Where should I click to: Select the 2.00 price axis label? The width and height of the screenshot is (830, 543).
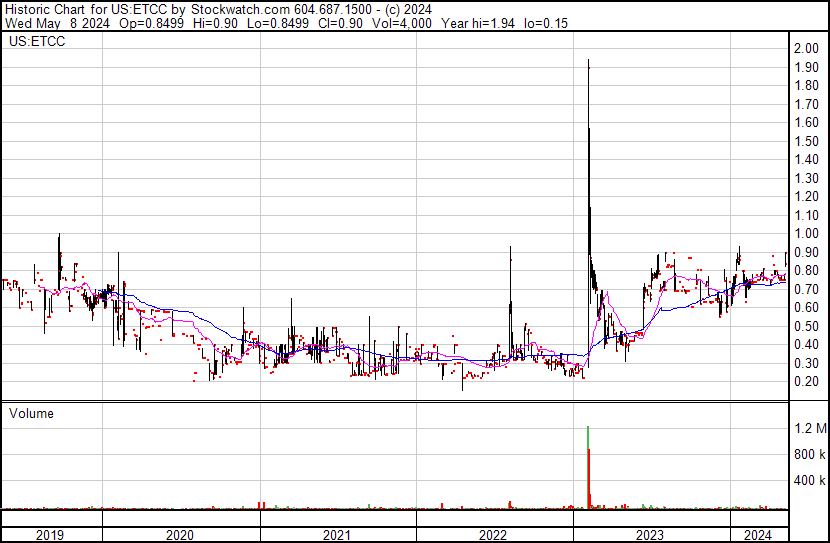[x=806, y=49]
